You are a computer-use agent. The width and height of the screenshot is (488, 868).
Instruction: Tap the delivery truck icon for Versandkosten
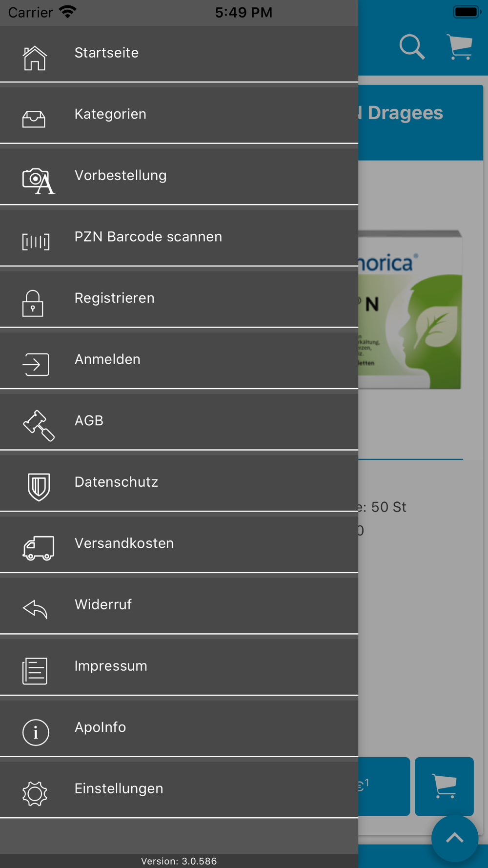(38, 548)
